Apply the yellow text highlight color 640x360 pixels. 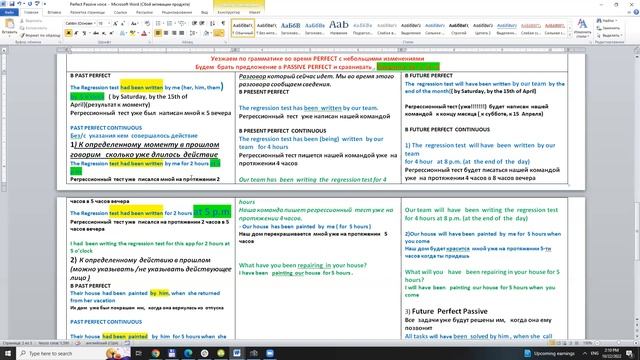click(x=132, y=33)
